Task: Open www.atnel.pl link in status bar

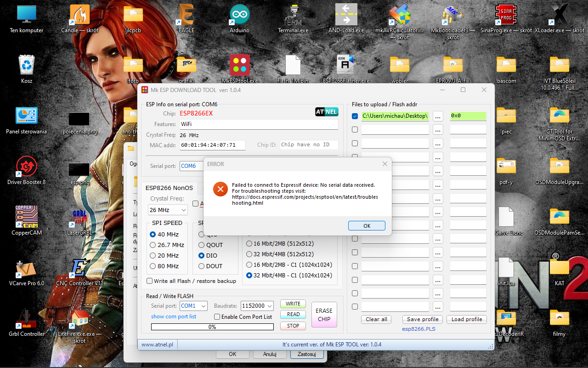Action: [157, 344]
